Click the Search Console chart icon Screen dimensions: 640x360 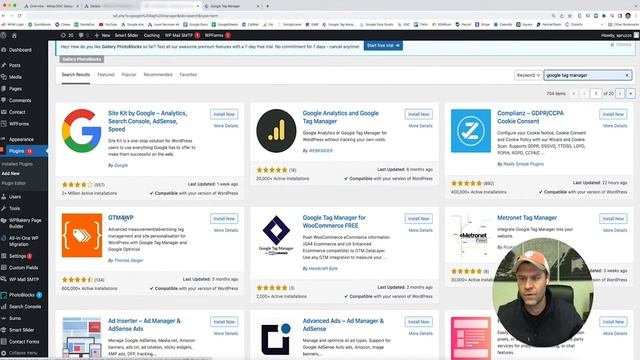[4, 307]
